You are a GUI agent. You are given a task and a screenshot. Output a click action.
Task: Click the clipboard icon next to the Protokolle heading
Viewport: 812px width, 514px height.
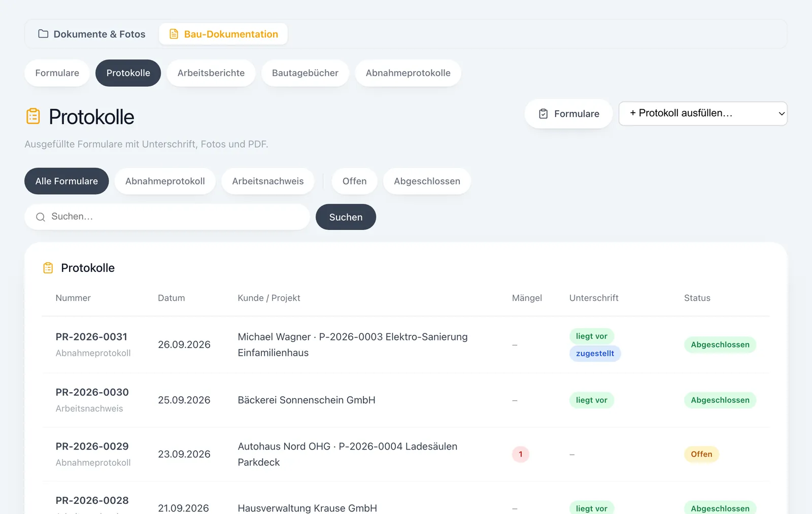tap(33, 116)
